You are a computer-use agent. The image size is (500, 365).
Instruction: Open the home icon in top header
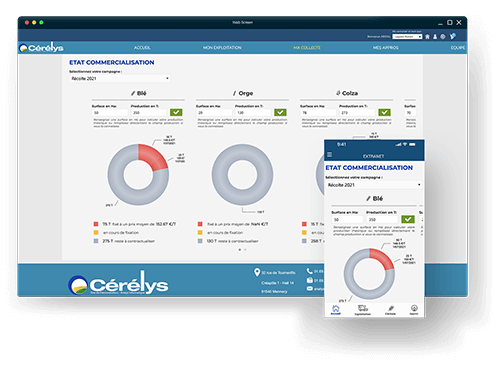click(427, 37)
